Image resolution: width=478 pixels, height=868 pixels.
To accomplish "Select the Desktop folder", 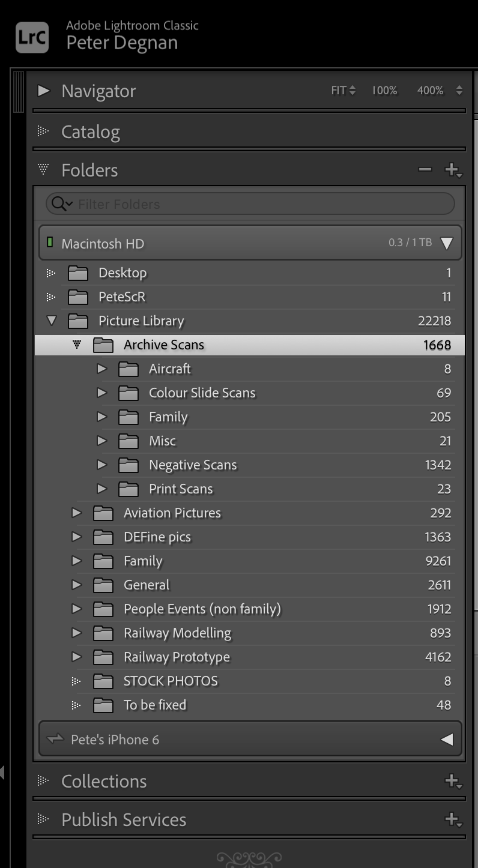I will tap(123, 273).
